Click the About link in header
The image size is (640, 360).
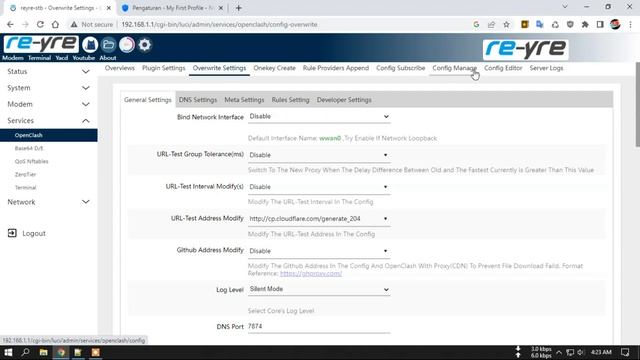click(x=108, y=58)
